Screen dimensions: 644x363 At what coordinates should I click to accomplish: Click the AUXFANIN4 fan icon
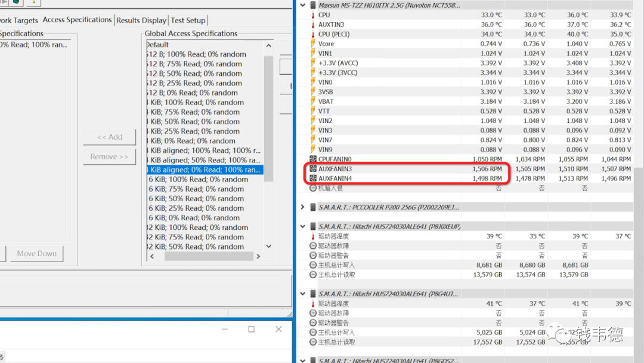313,179
